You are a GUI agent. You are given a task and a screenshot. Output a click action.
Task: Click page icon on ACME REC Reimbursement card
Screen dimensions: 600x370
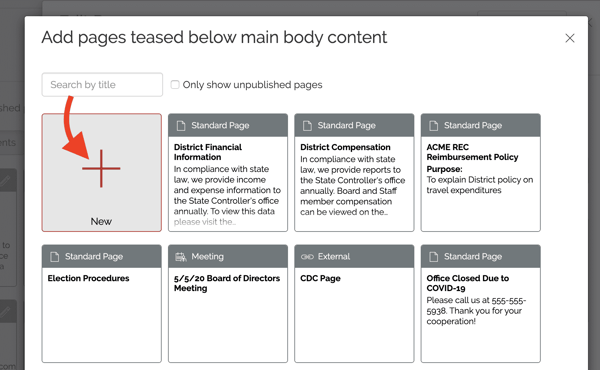click(x=434, y=126)
